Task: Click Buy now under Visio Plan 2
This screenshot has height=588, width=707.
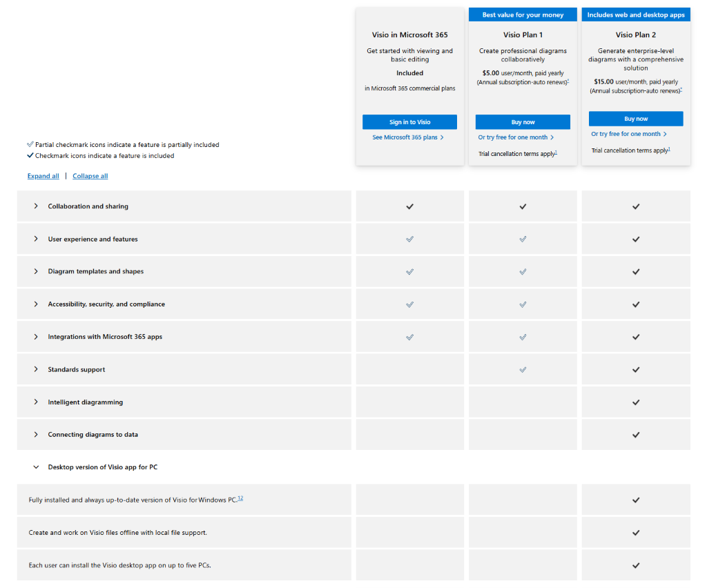Action: click(636, 119)
